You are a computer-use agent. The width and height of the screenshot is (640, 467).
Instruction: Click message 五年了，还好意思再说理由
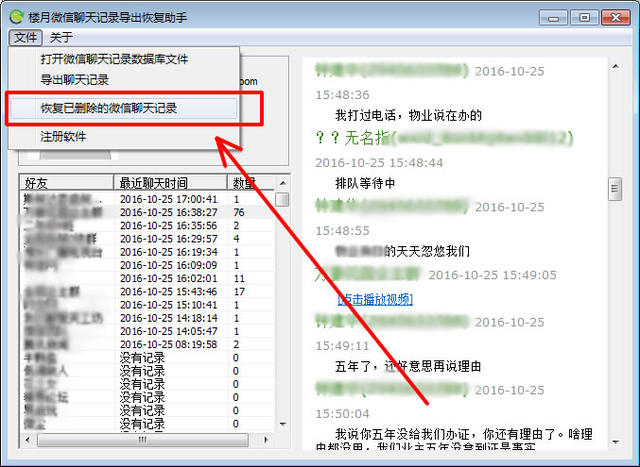pos(408,366)
